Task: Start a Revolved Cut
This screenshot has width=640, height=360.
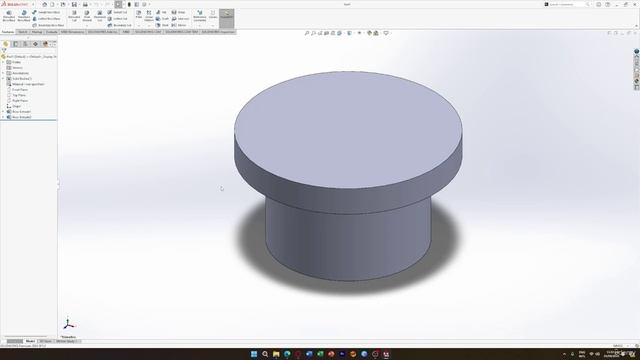Action: tap(100, 16)
